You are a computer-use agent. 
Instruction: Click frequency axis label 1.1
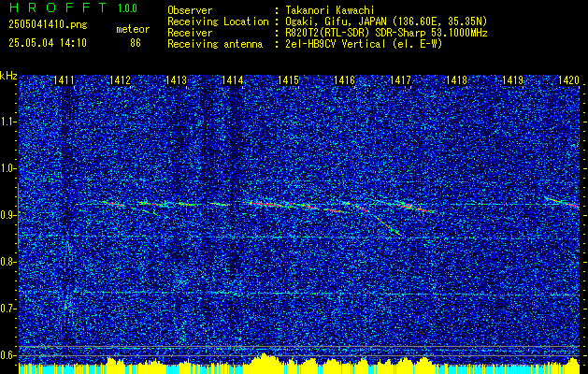pos(8,122)
